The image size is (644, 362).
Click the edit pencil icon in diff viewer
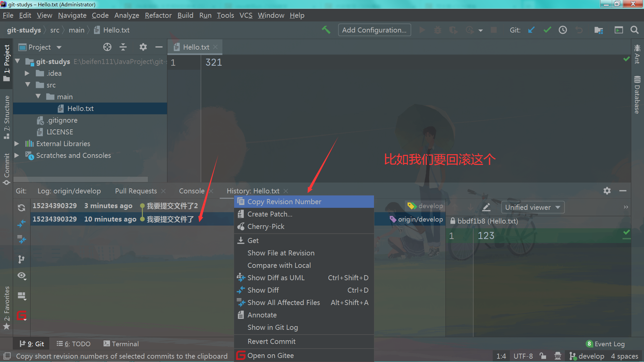(x=486, y=207)
